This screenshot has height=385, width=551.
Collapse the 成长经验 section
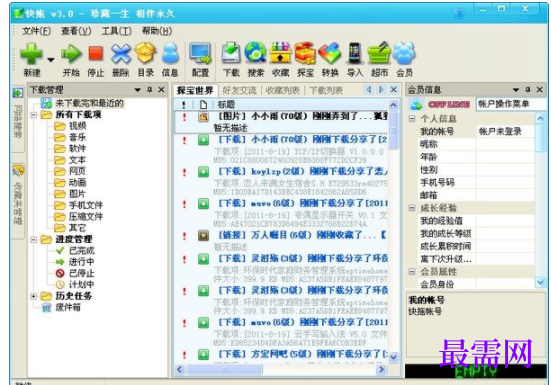[411, 208]
